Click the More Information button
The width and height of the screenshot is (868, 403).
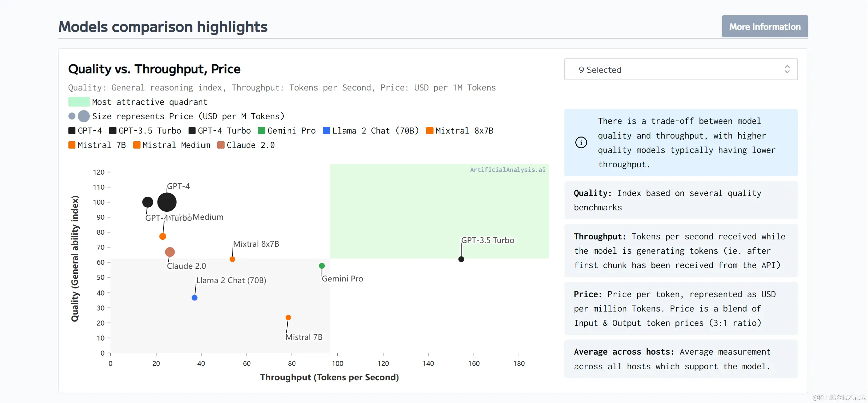pos(764,26)
